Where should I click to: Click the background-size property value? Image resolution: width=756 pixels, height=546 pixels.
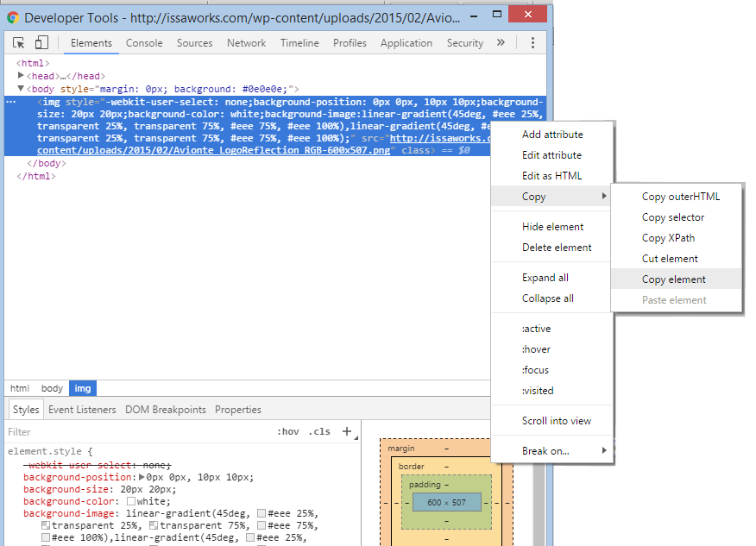146,489
